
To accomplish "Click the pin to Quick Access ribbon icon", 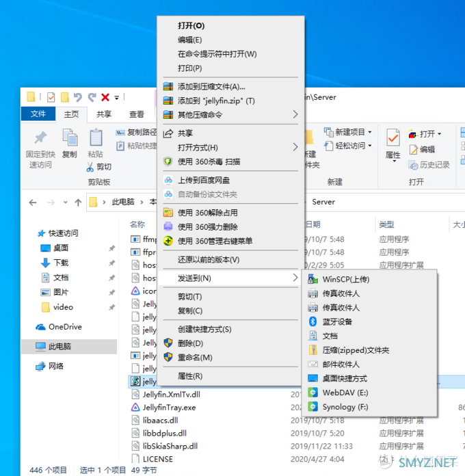I will click(x=40, y=137).
